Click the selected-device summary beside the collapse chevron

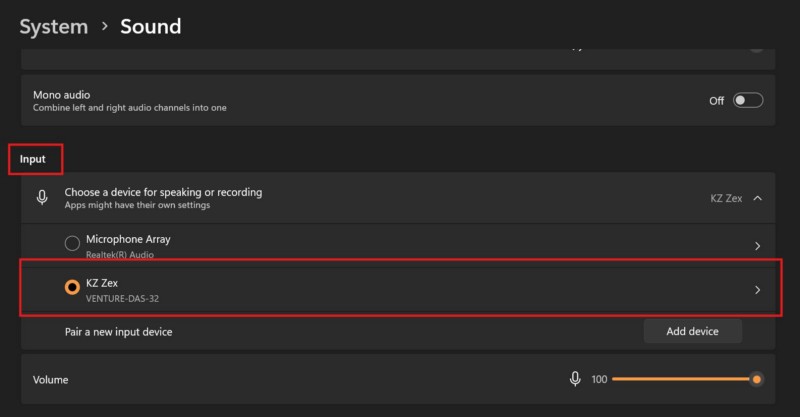[x=726, y=198]
